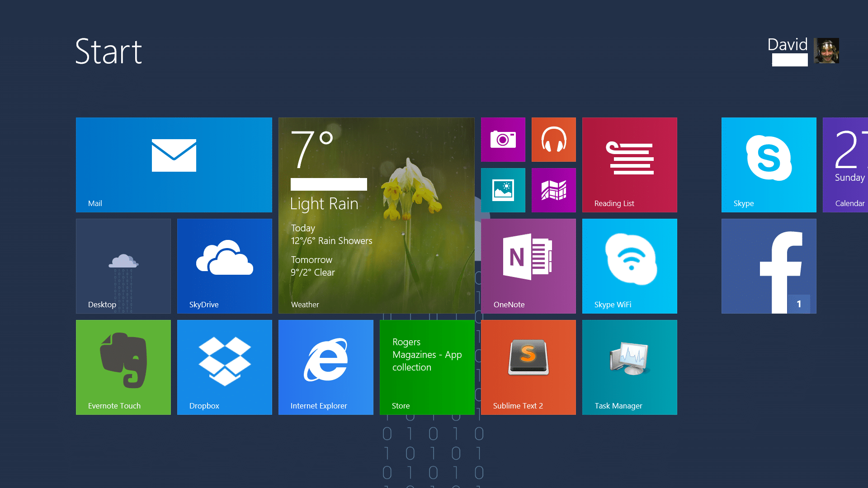868x488 pixels.
Task: Launch the OneNote tile
Action: [528, 266]
